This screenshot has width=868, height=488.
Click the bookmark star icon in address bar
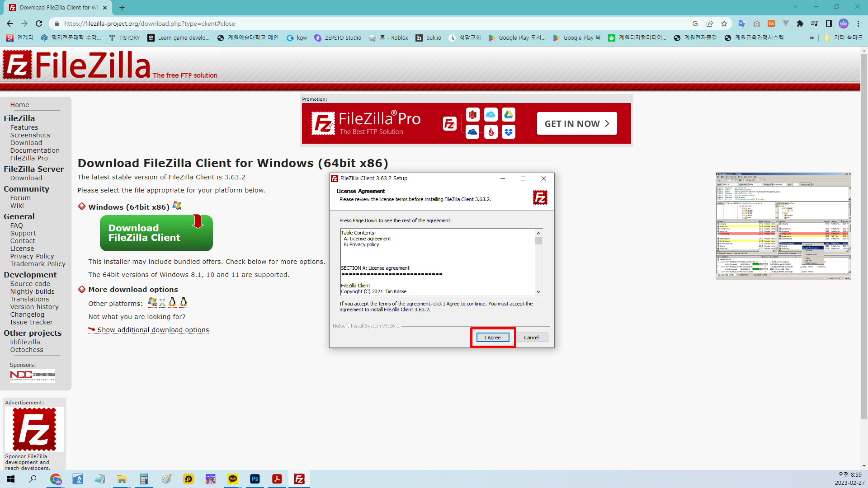(x=724, y=23)
